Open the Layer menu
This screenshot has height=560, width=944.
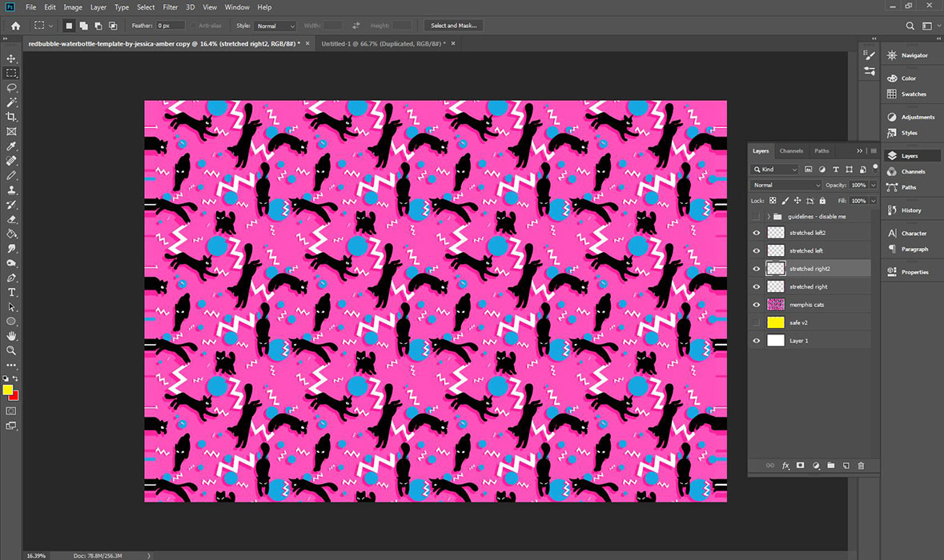98,7
